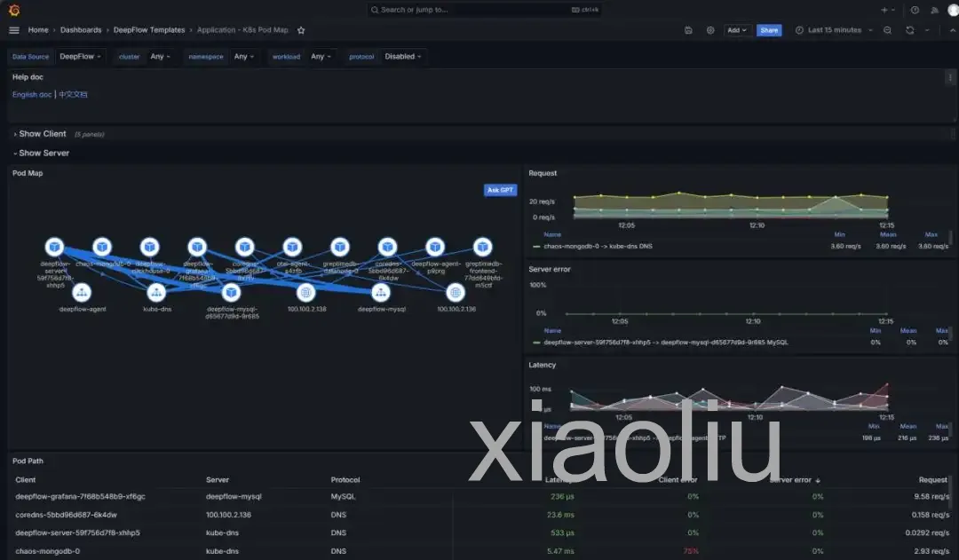Select the deepflow-mysql service node
The image size is (959, 560).
tap(380, 293)
